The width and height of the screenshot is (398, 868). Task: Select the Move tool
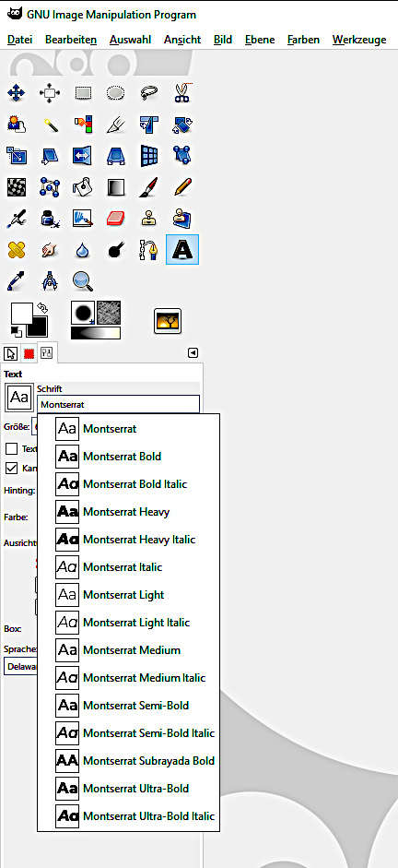16,92
